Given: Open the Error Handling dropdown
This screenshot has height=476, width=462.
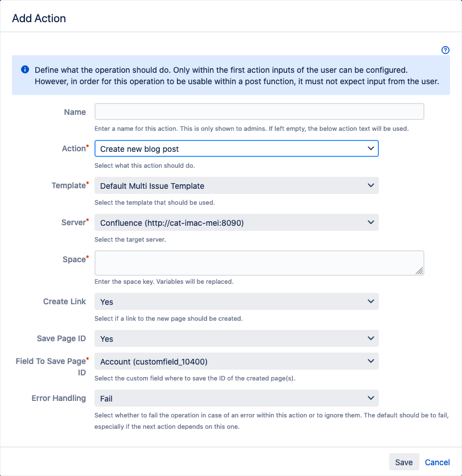Looking at the screenshot, I should [236, 399].
